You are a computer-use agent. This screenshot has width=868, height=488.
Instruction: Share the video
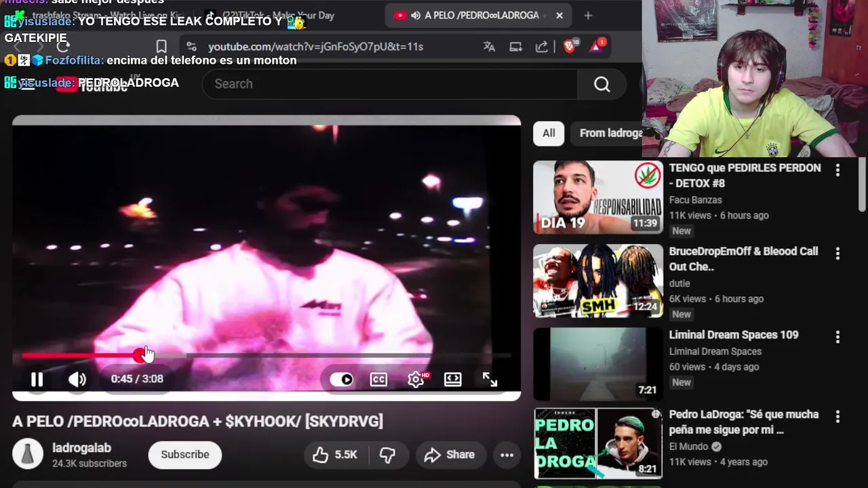[450, 455]
